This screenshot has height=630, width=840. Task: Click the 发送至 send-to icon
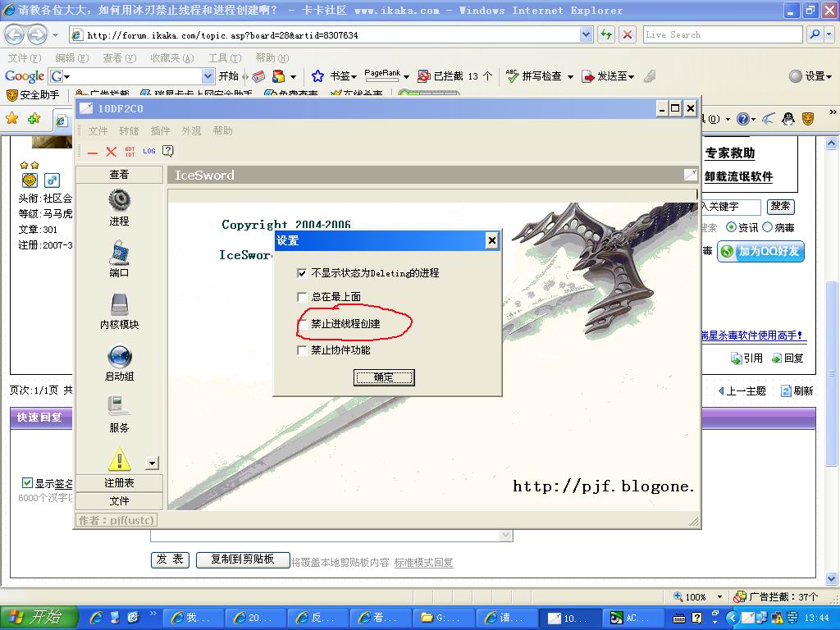[589, 76]
